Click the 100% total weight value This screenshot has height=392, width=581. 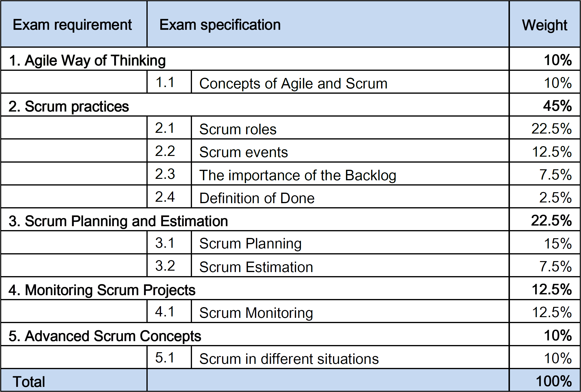coord(554,381)
